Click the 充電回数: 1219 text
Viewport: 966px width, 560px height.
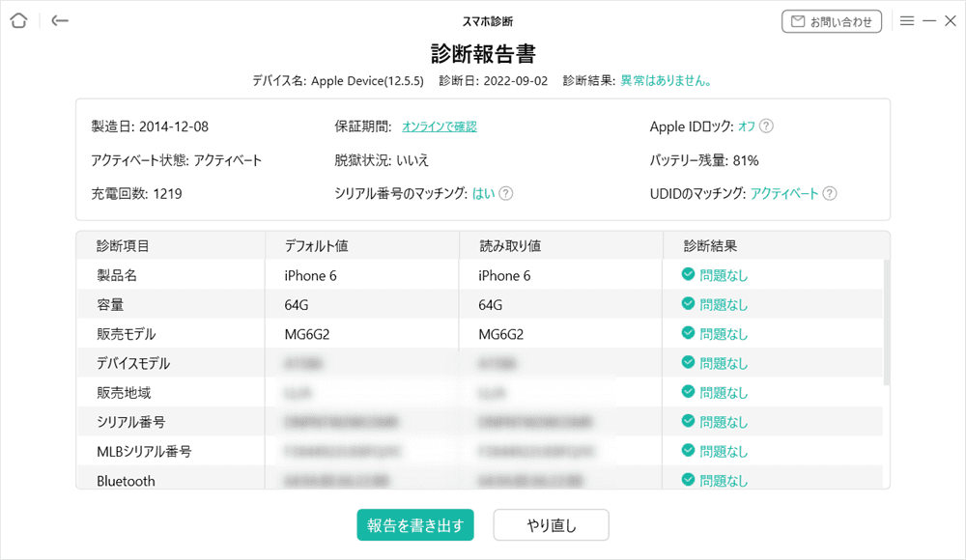pyautogui.click(x=137, y=193)
